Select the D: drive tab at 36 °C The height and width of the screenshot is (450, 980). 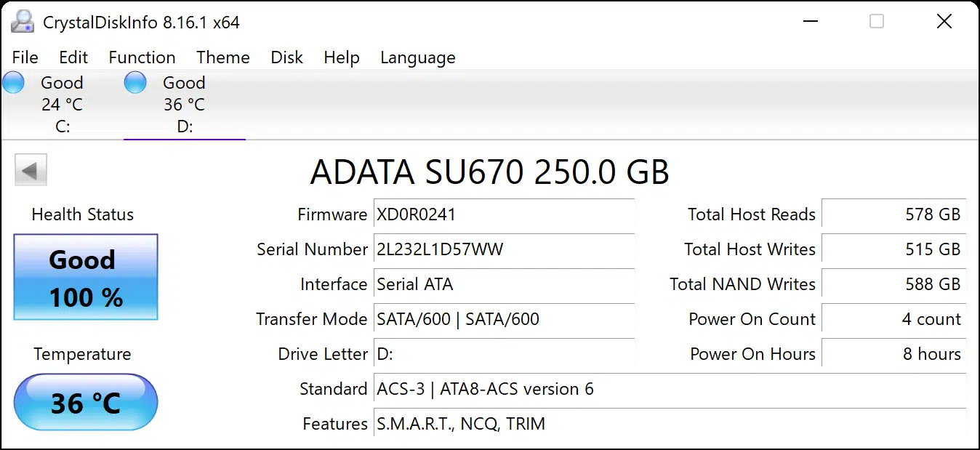pos(185,104)
